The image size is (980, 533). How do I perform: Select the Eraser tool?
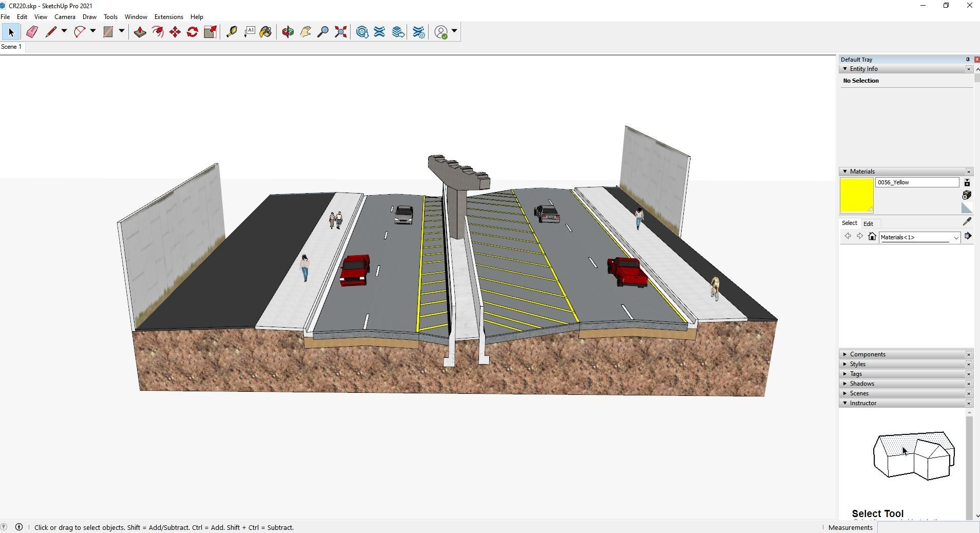pyautogui.click(x=32, y=32)
